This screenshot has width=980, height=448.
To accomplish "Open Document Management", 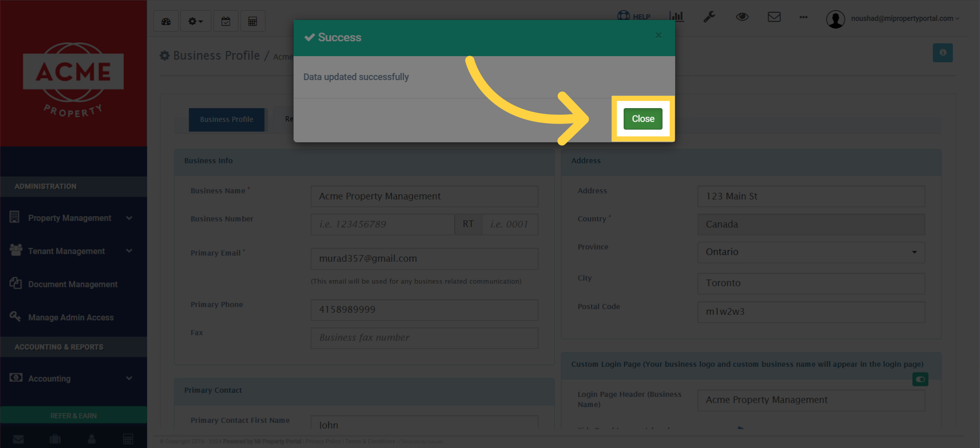I will [73, 284].
